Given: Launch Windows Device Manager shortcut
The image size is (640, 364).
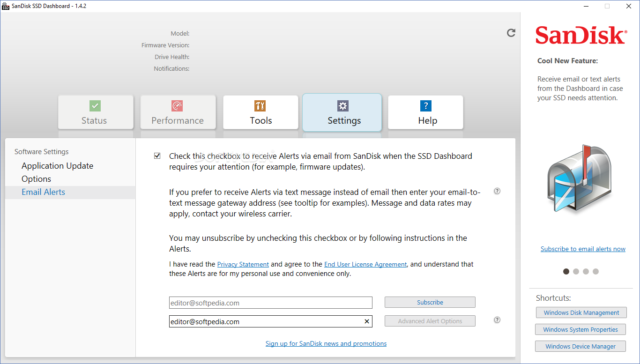Looking at the screenshot, I should coord(580,346).
